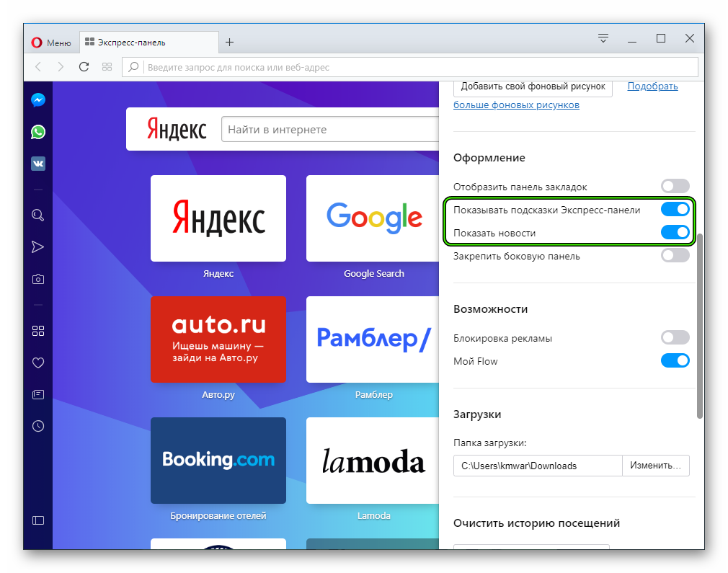Open VK in the sidebar
Image resolution: width=728 pixels, height=573 pixels.
point(38,164)
